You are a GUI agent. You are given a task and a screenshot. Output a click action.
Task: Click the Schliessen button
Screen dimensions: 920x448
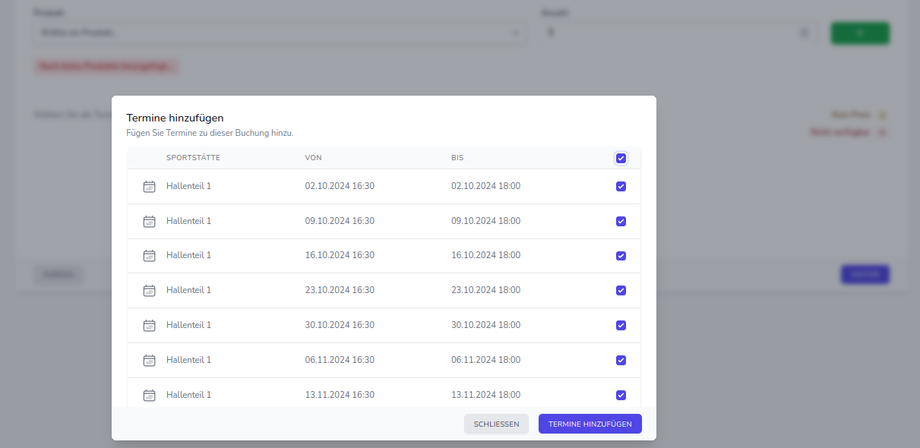[496, 424]
